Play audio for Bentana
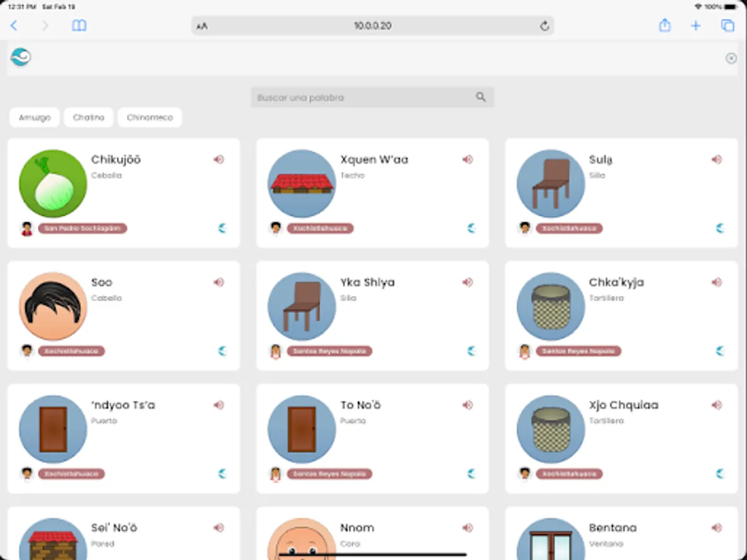This screenshot has width=747, height=560. [716, 528]
